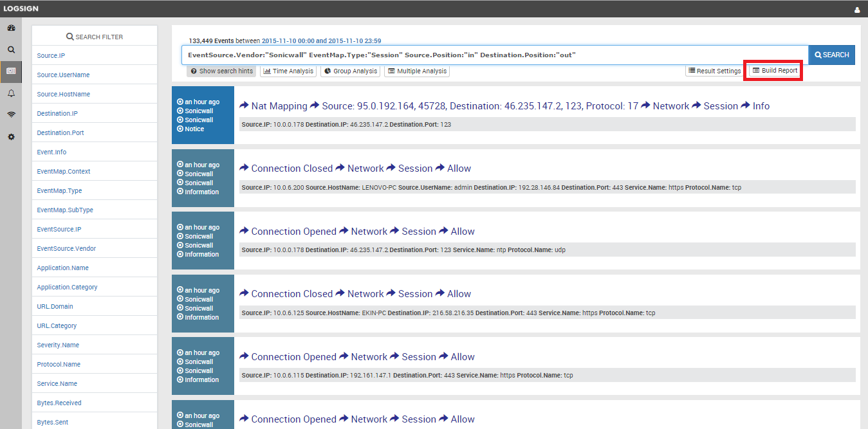Click Connection Closed in EKIN-PC event
The height and width of the screenshot is (429, 868).
coord(291,293)
